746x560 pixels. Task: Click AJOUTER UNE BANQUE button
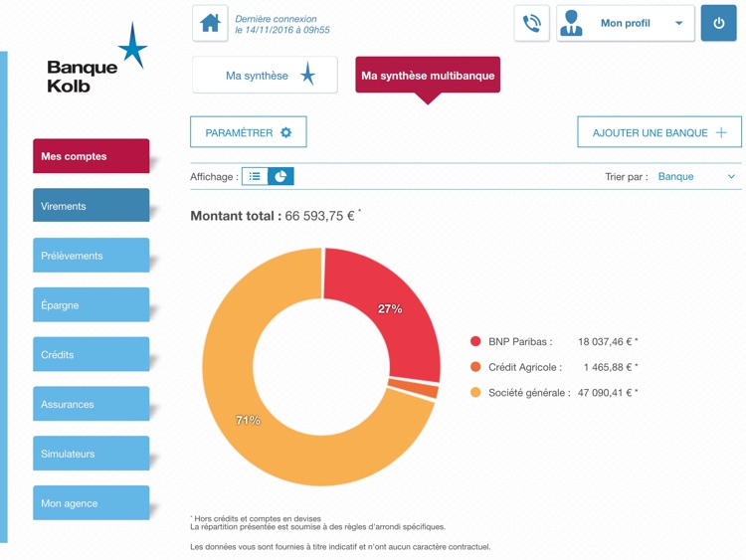click(x=658, y=131)
